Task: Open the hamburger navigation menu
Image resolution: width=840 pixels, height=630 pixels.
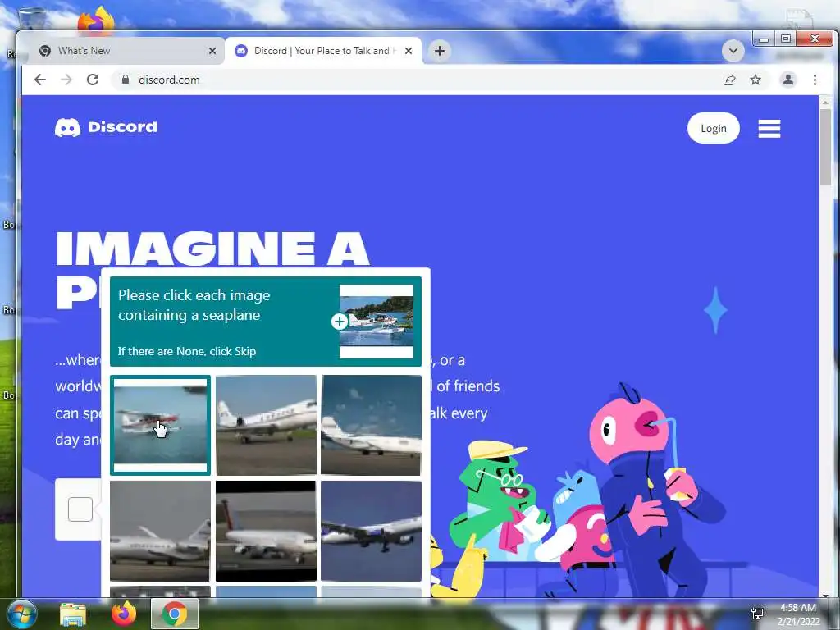Action: [769, 129]
